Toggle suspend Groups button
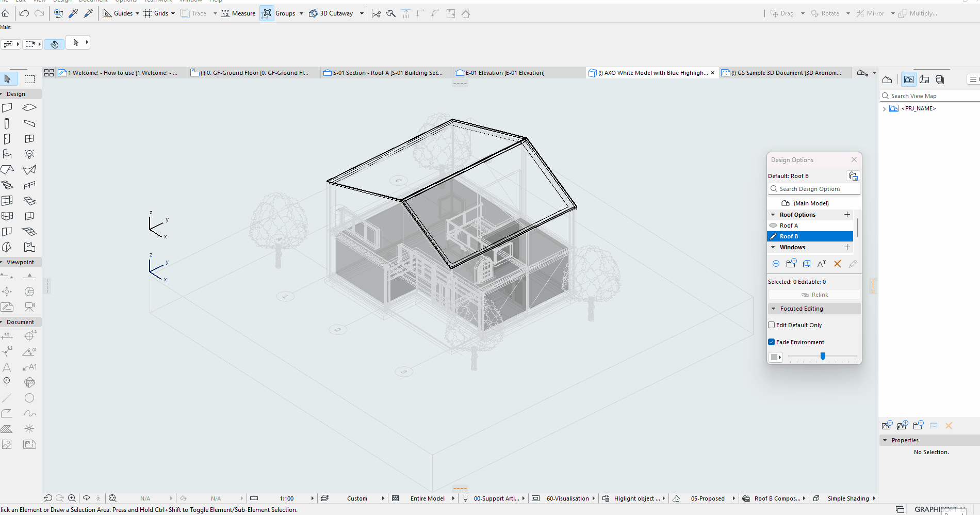The width and height of the screenshot is (980, 515). [267, 13]
